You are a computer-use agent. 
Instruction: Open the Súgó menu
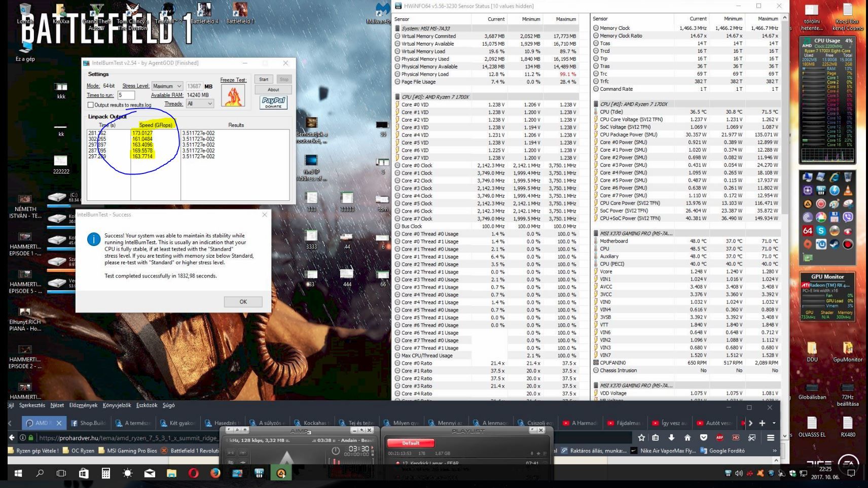click(x=168, y=405)
